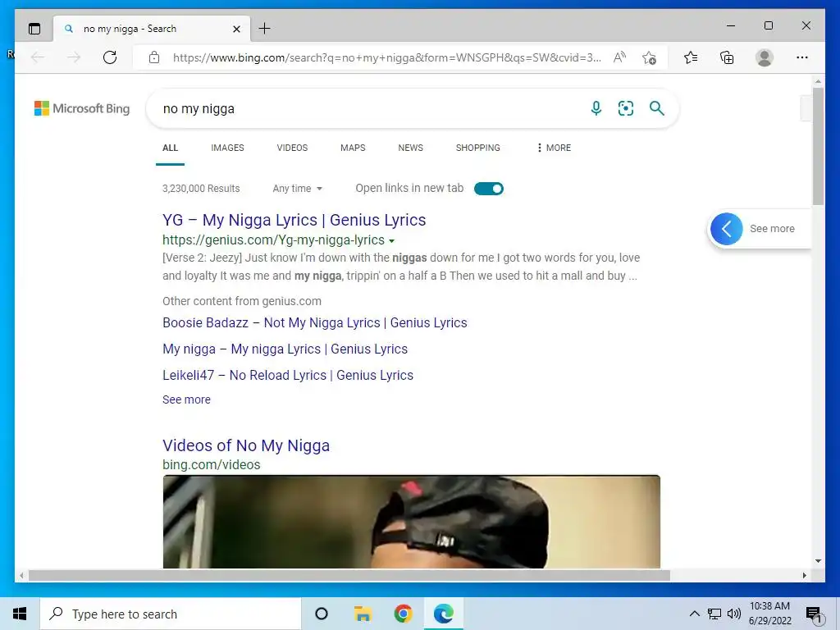Click the vertical scrollbar thumb
The width and height of the screenshot is (840, 630).
coord(818,146)
